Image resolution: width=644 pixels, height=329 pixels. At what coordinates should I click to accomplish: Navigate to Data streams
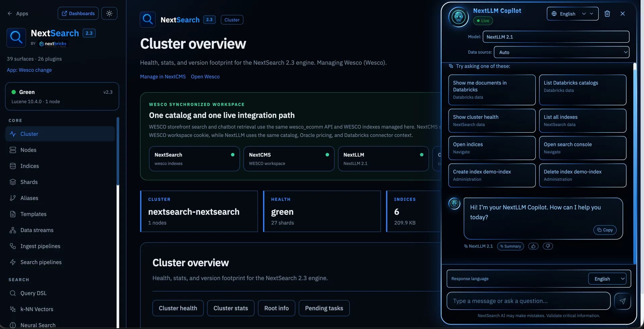coord(60,230)
